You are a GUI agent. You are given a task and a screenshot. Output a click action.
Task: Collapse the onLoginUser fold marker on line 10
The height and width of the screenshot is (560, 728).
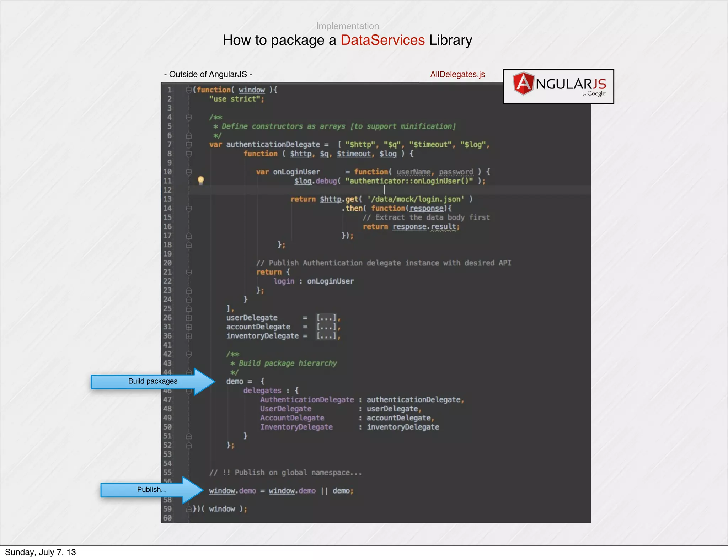click(189, 172)
